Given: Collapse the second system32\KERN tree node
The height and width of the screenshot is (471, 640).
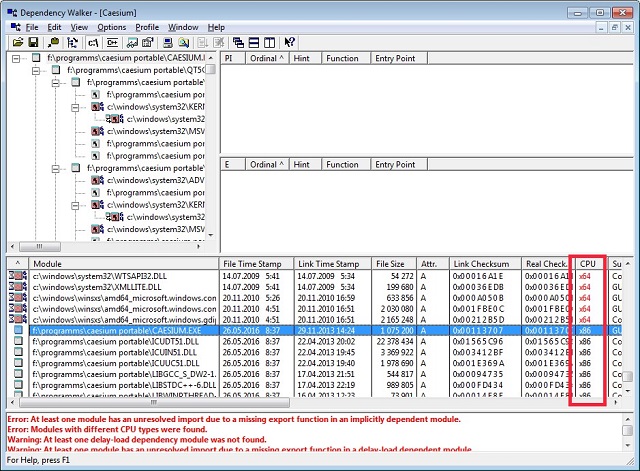Looking at the screenshot, I should pyautogui.click(x=75, y=206).
